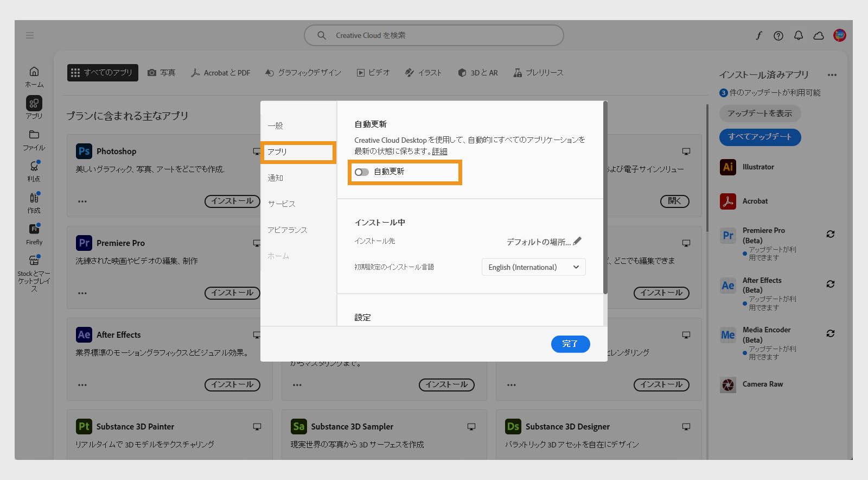Update After Effects (Beta) refresh icon
Screen dimensions: 868x480
831,284
